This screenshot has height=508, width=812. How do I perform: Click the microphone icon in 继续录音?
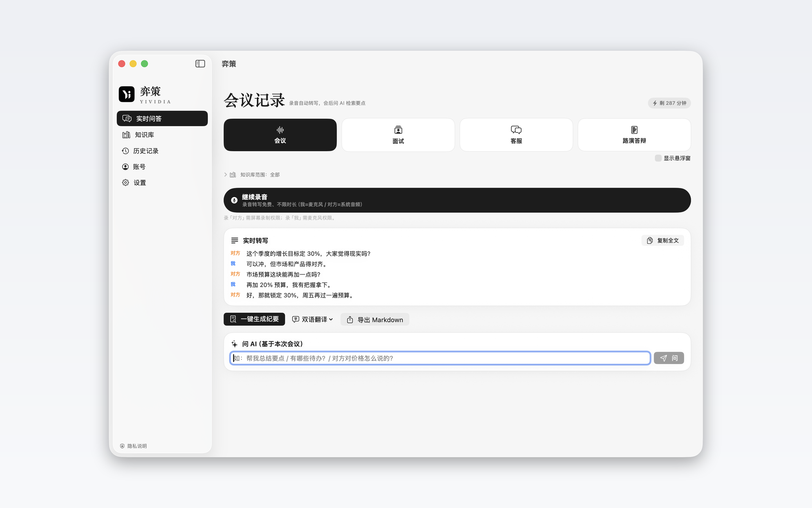tap(234, 200)
